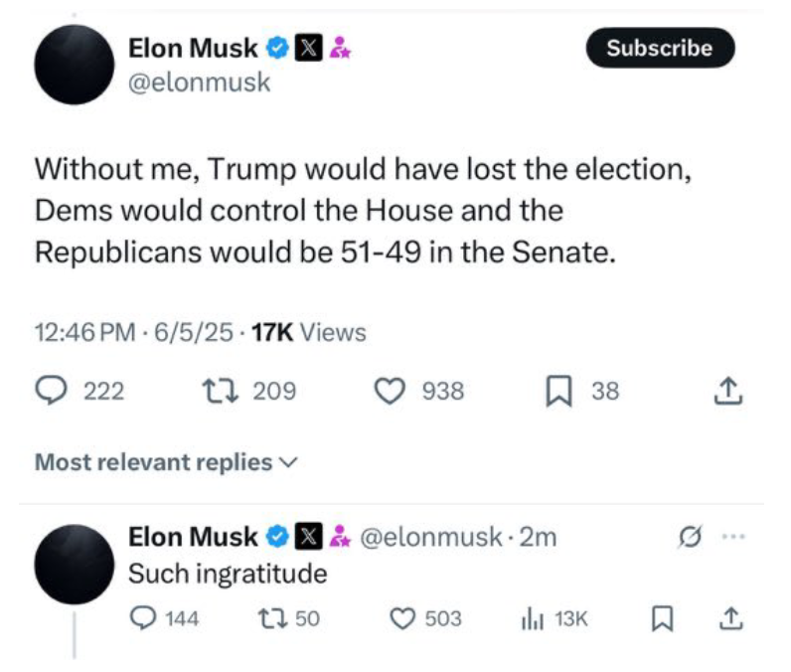Reply to the "Such ingratitude" post
This screenshot has height=672, width=791.
143,618
